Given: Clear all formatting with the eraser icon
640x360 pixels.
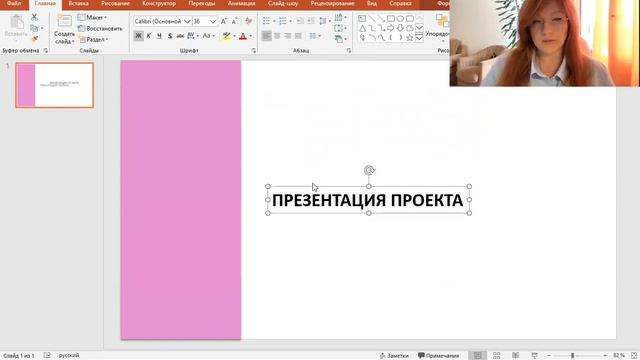Looking at the screenshot, I should [x=249, y=21].
